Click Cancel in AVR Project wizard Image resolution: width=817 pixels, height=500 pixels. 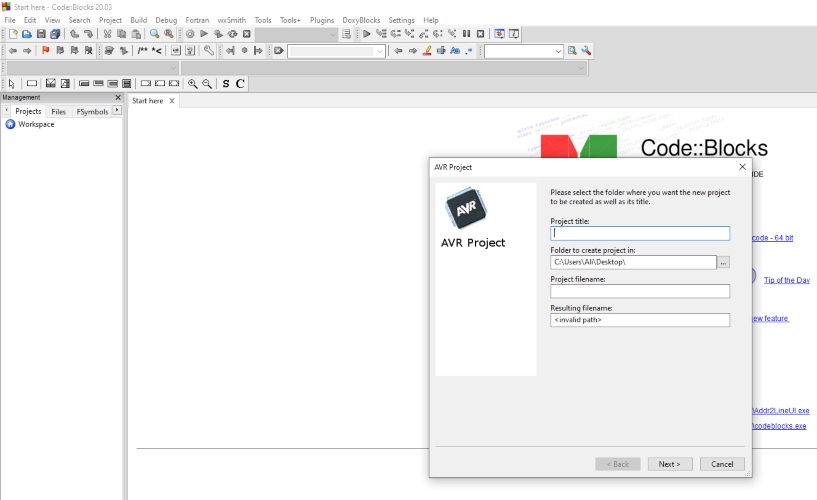(x=722, y=464)
